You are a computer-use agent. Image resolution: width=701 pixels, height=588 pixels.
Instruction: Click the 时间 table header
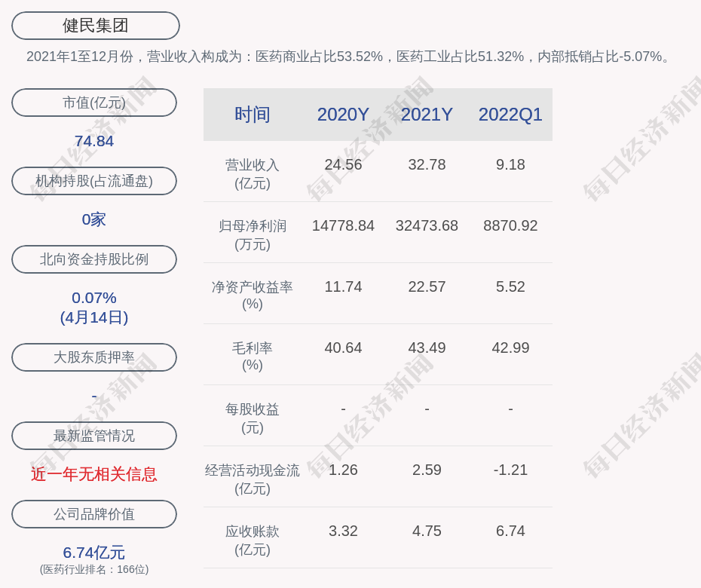(x=253, y=115)
